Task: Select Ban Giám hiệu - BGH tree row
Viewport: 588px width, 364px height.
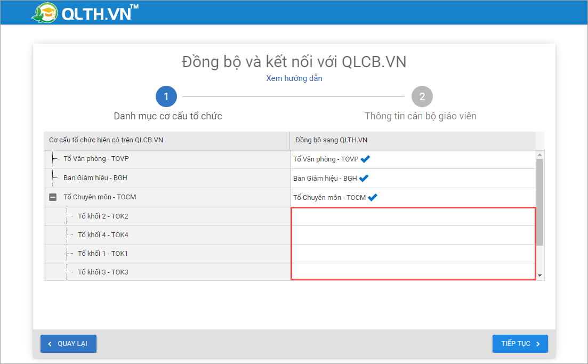Action: [167, 178]
